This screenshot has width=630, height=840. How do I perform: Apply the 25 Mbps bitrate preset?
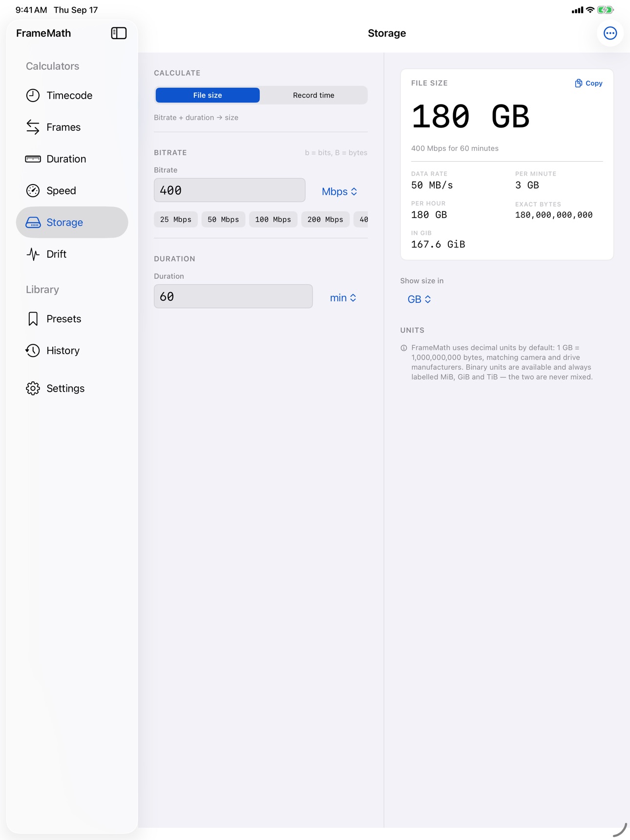click(x=176, y=220)
